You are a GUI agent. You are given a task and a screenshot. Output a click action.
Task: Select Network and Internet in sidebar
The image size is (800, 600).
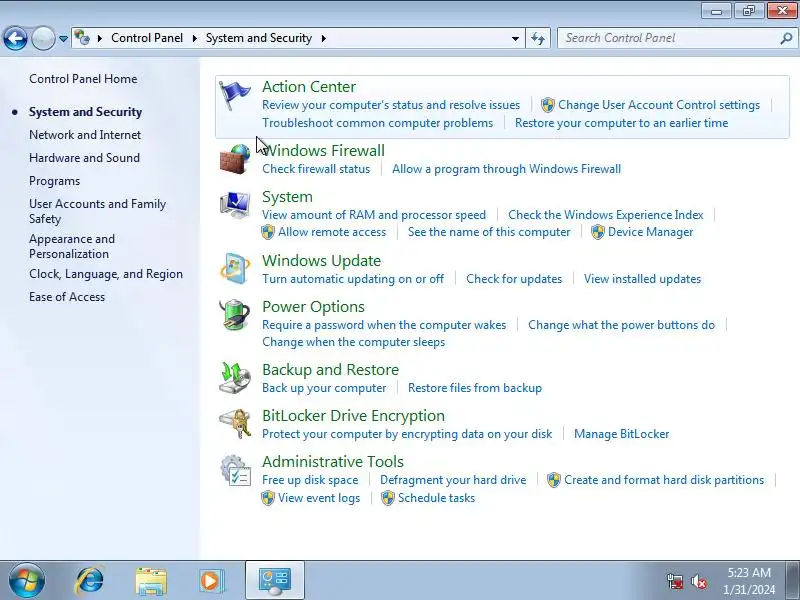click(x=85, y=135)
